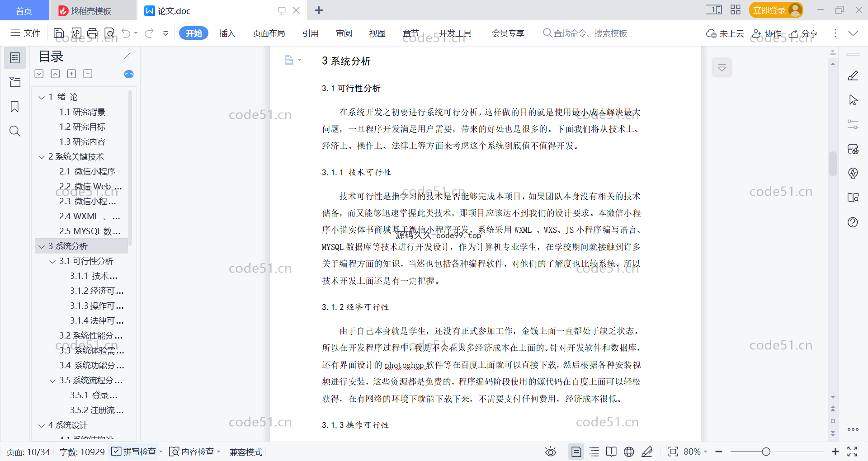The height and width of the screenshot is (461, 868).
Task: Switch to the 页面布局 ribbon tab
Action: click(269, 33)
